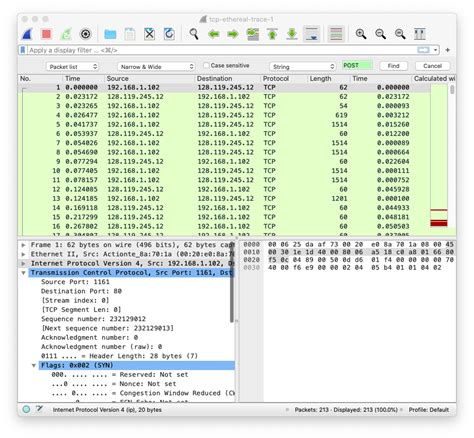The width and height of the screenshot is (474, 438).
Task: Click the resize columns icon
Action: (420, 34)
